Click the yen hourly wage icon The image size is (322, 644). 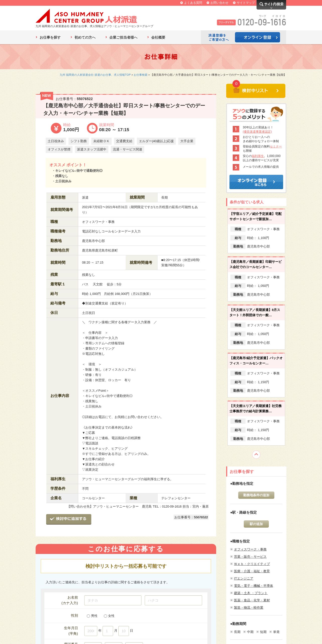(x=56, y=128)
